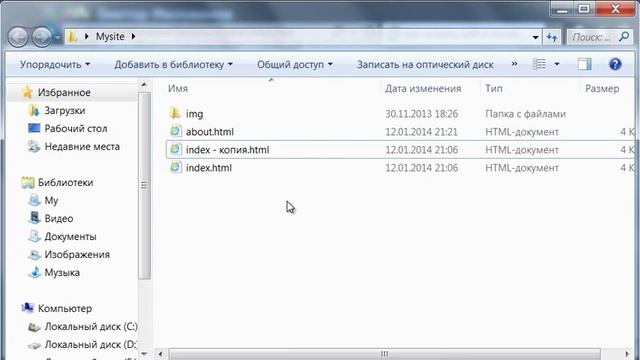Click the navigation pane scroll up arrow
The height and width of the screenshot is (360, 640).
pyautogui.click(x=144, y=85)
